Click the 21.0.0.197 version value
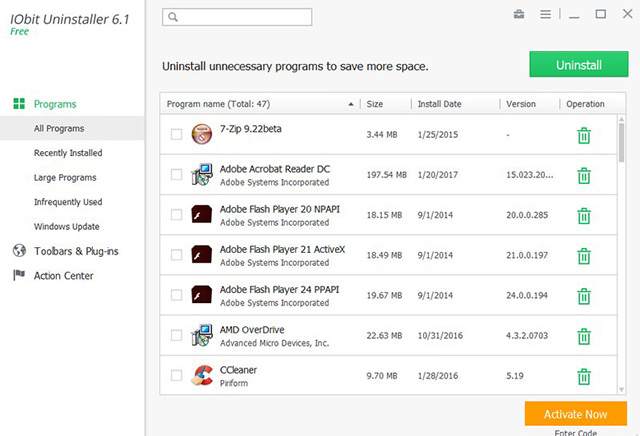 pos(527,255)
